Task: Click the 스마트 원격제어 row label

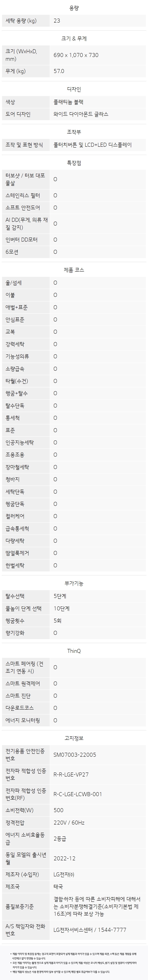Action: (25, 684)
